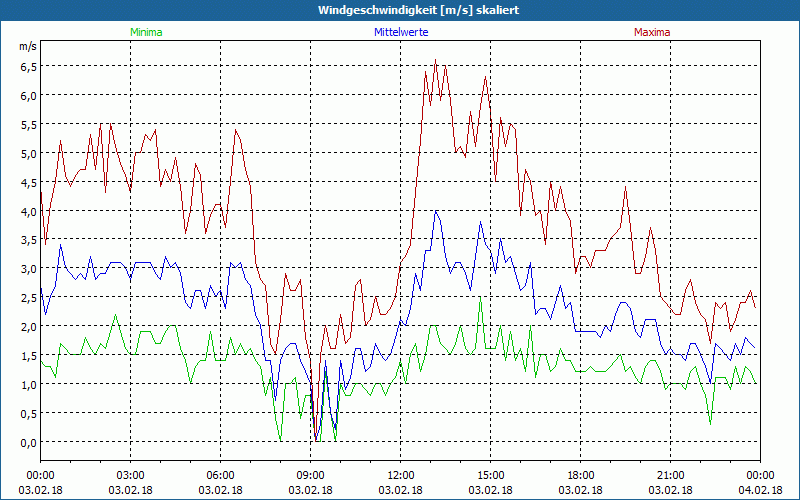Click the 04.02.18 date label
This screenshot has height=500, width=800.
758,490
